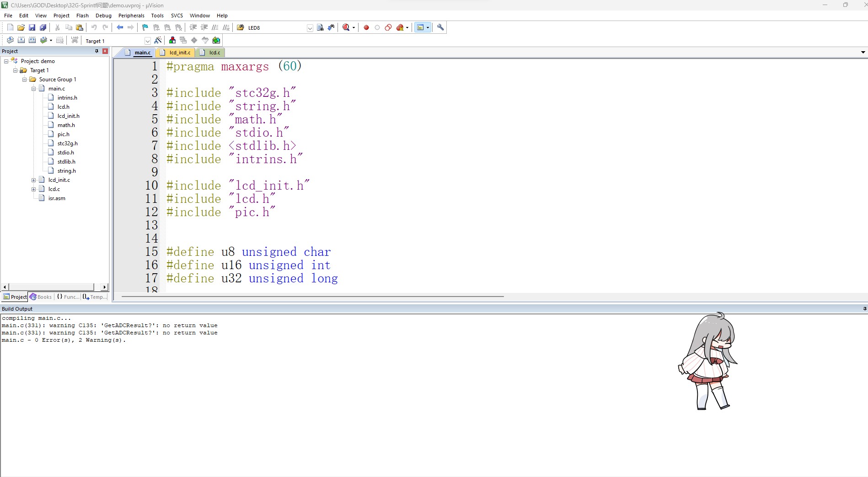
Task: Batch build icon
Action: click(43, 40)
